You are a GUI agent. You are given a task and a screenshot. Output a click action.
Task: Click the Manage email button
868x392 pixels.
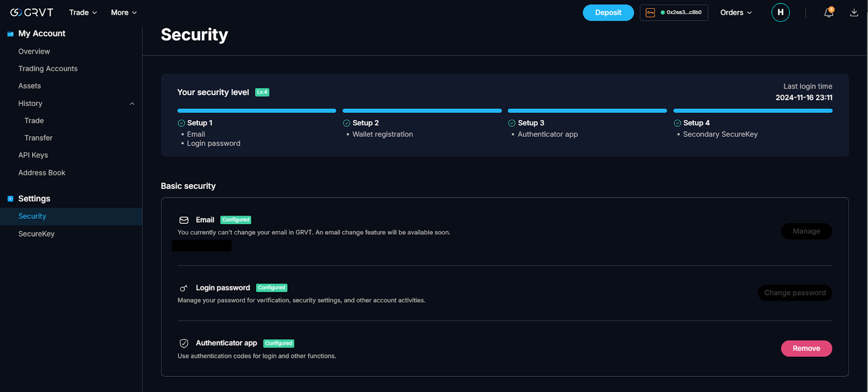tap(806, 231)
